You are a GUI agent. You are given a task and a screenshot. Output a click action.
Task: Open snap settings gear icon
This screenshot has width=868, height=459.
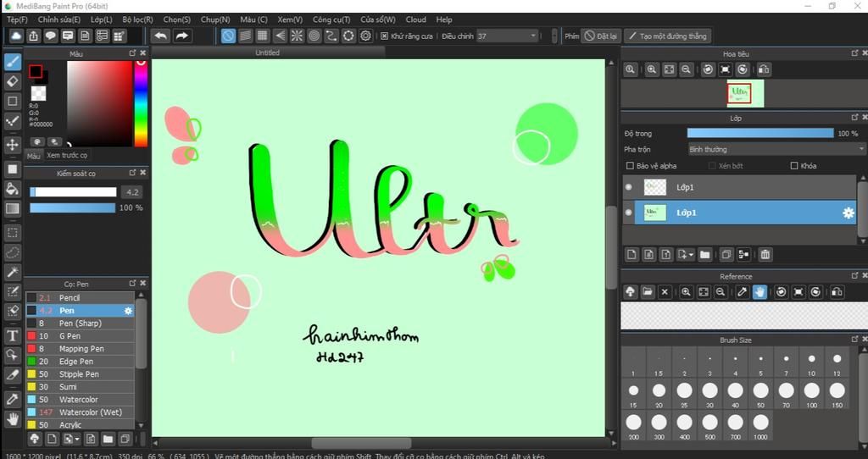[366, 36]
